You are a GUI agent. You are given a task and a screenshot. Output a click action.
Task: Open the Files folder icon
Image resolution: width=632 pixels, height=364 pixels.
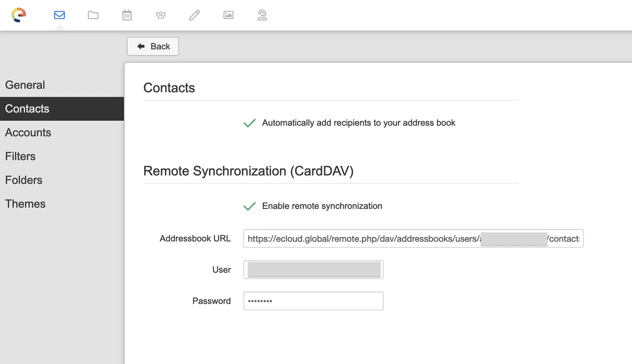pos(93,15)
